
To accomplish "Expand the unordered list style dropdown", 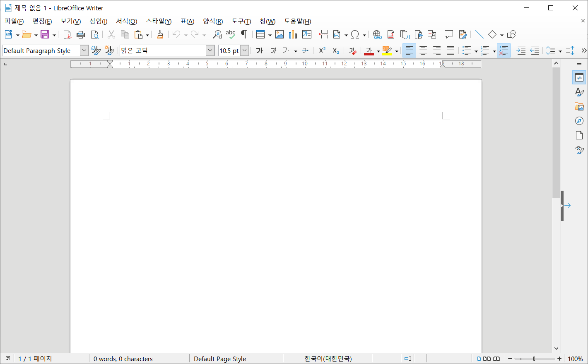I will (476, 51).
